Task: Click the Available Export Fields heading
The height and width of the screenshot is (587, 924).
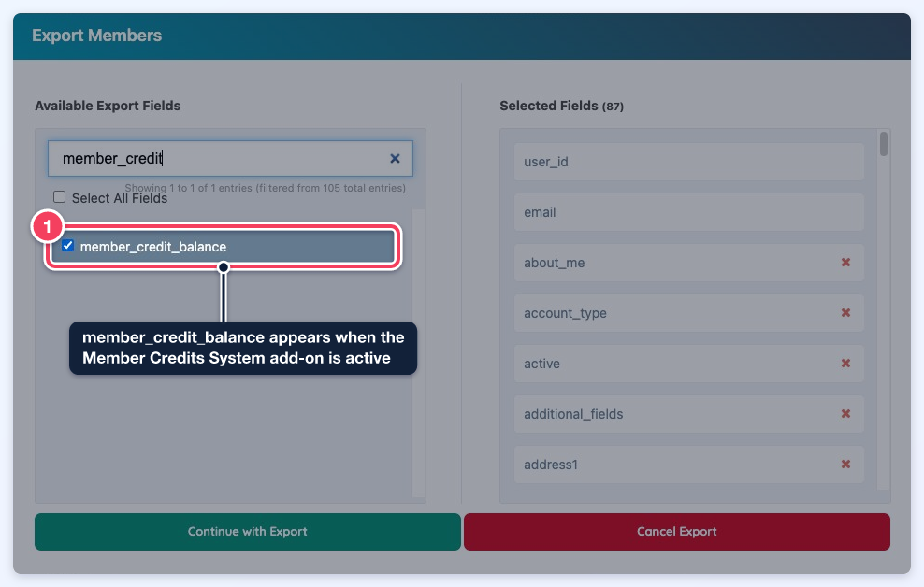Action: [x=108, y=106]
